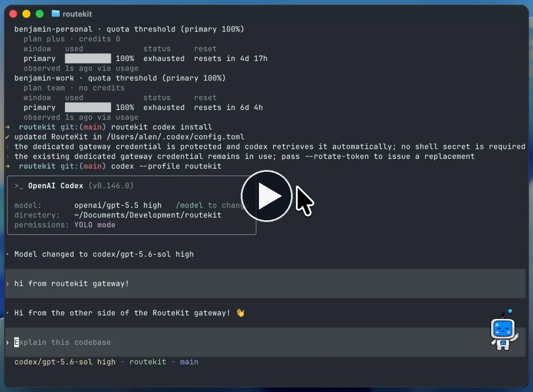533x392 pixels.
Task: Close the terminal window with the red button
Action: click(13, 14)
